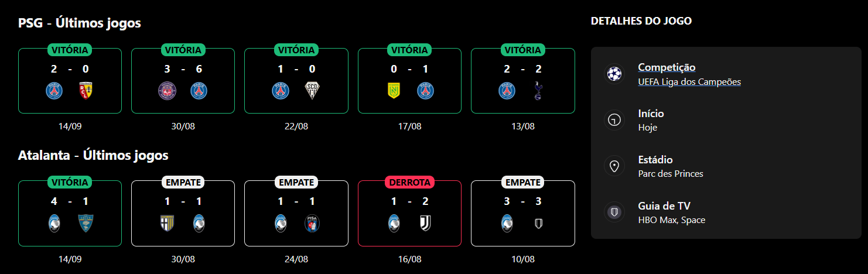
Task: Select the Parma crest in 30/08 draw
Action: [x=167, y=223]
